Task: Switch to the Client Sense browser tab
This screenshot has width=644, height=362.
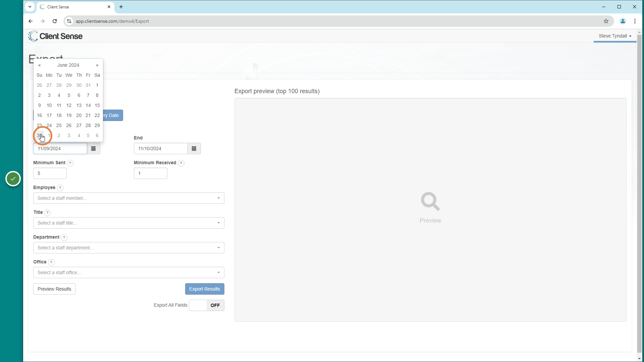Action: coord(75,7)
